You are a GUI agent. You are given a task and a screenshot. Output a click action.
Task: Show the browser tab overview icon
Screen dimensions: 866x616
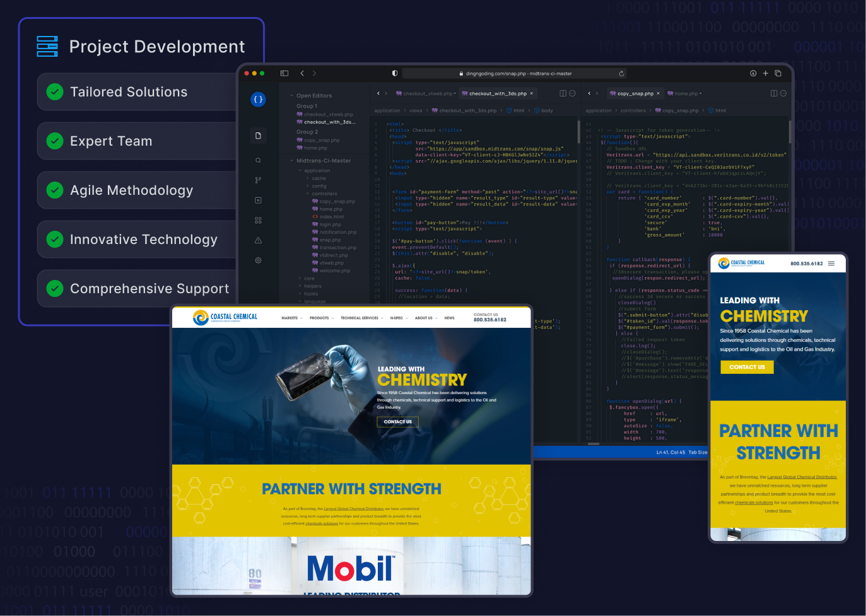pos(778,73)
